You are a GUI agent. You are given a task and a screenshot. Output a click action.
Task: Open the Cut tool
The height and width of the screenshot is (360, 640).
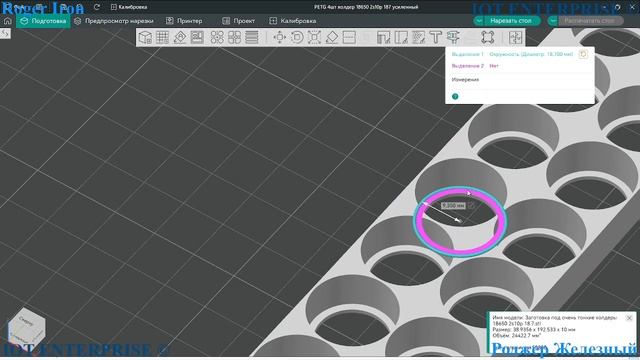pyautogui.click(x=349, y=37)
